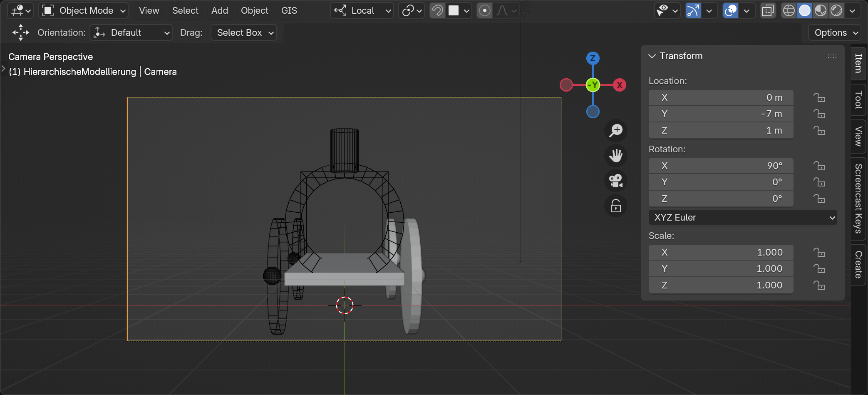Image resolution: width=868 pixels, height=395 pixels.
Task: Lock the Location Y value
Action: 819,114
